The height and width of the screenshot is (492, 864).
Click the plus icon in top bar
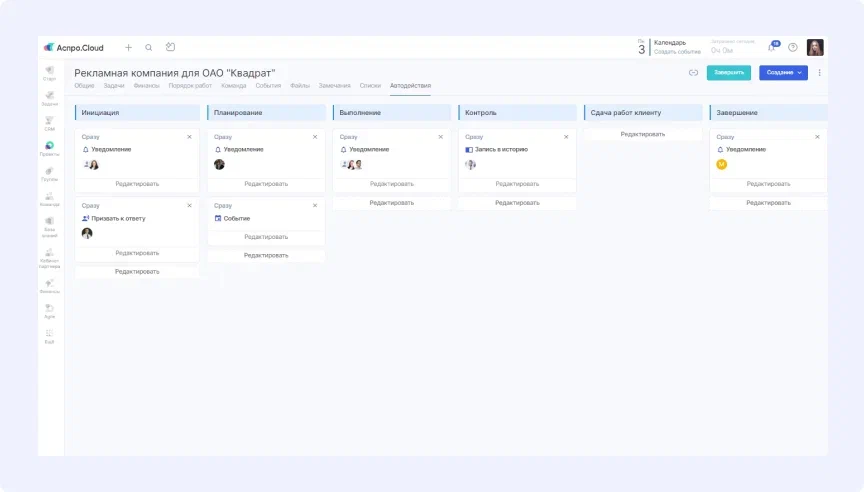click(x=128, y=47)
